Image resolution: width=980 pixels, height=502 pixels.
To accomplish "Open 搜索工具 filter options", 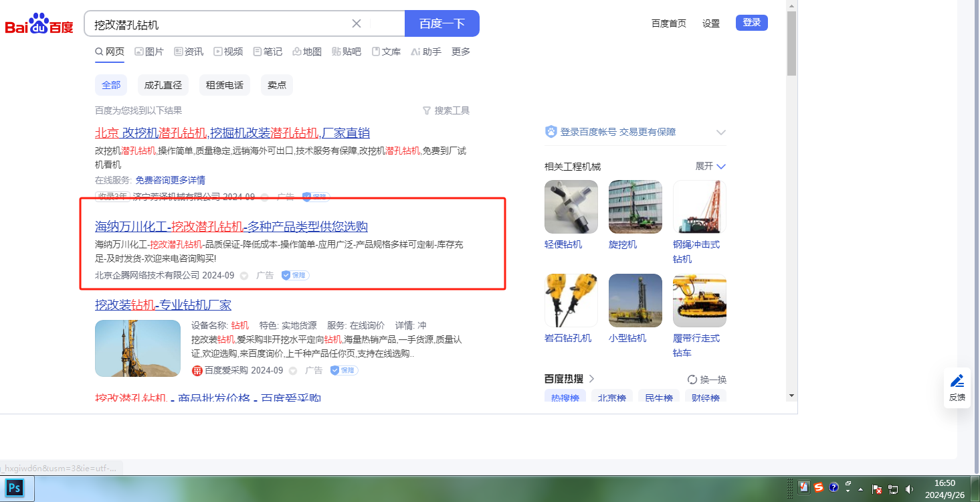I will (x=446, y=110).
